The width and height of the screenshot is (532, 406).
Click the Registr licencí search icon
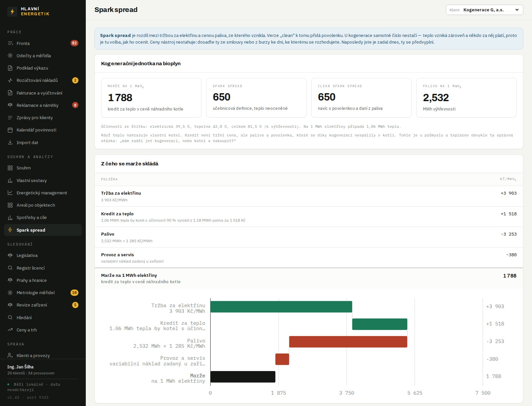(10, 268)
